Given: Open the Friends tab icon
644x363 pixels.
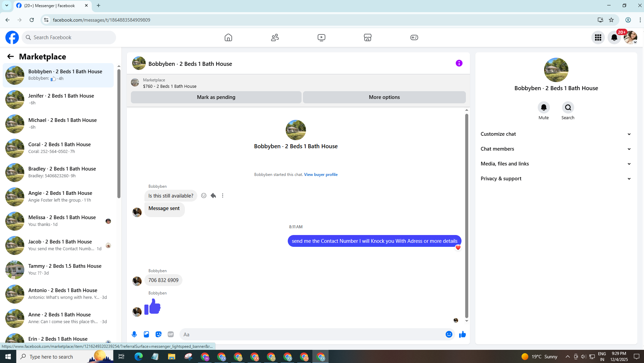Looking at the screenshot, I should coord(275,37).
